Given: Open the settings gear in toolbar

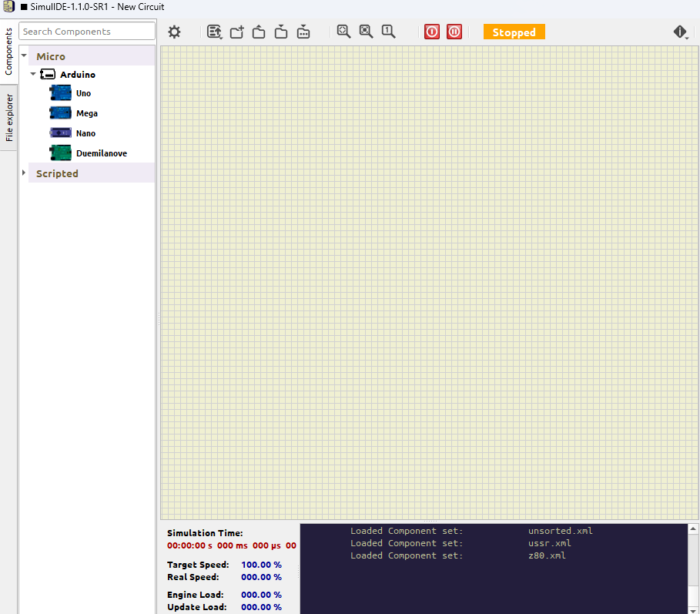Looking at the screenshot, I should [175, 32].
